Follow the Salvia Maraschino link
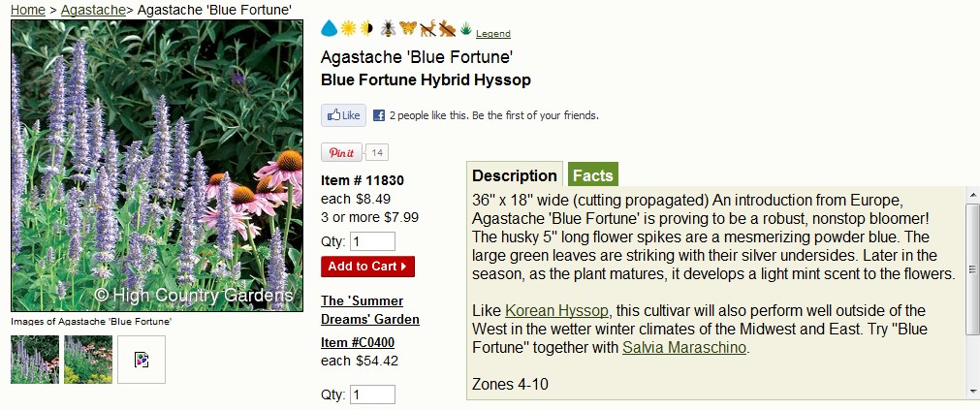Image resolution: width=980 pixels, height=410 pixels. (x=684, y=348)
